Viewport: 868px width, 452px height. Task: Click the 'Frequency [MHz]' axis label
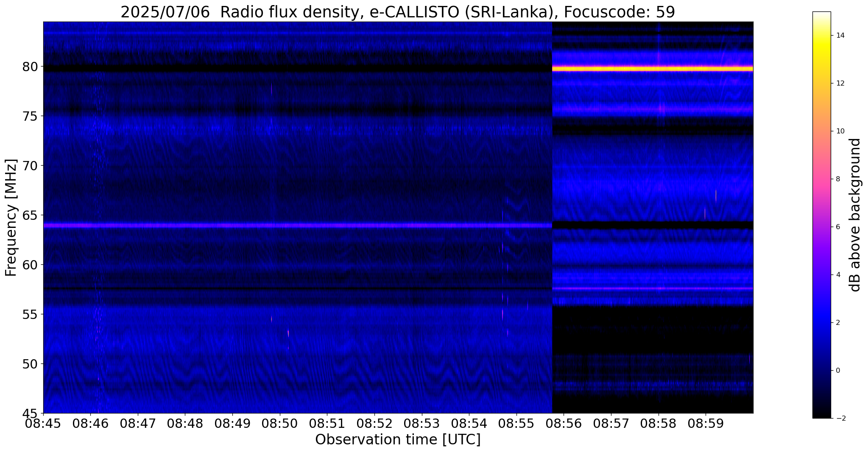click(11, 218)
